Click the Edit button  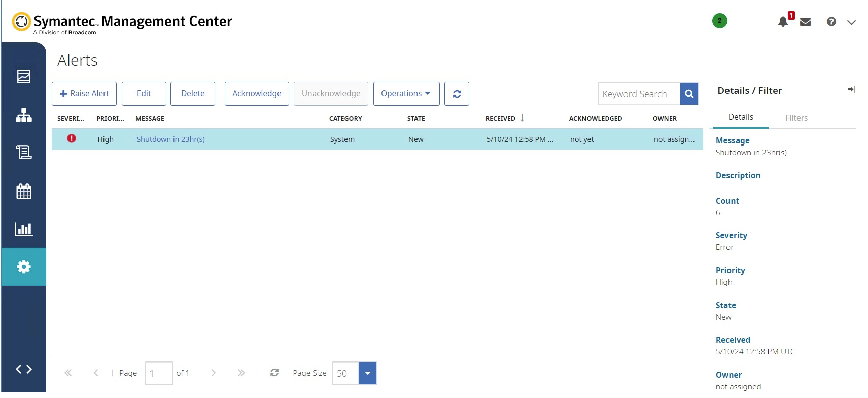pyautogui.click(x=144, y=94)
